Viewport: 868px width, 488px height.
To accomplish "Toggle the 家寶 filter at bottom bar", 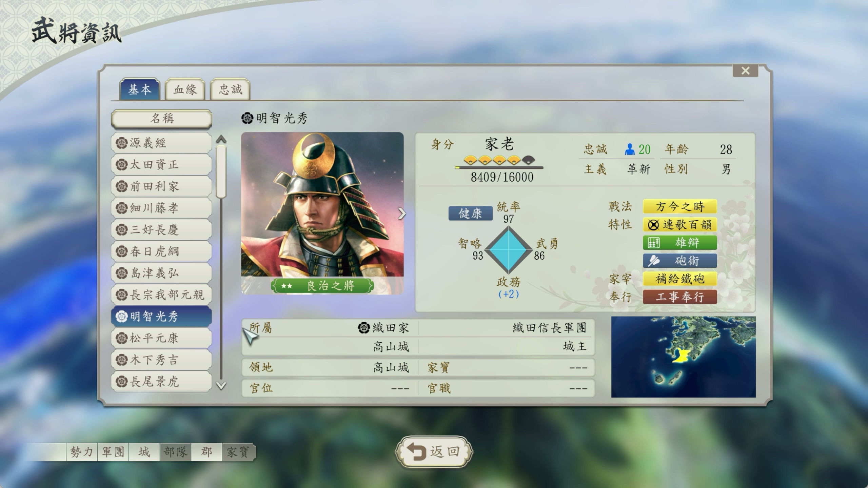I will [238, 452].
